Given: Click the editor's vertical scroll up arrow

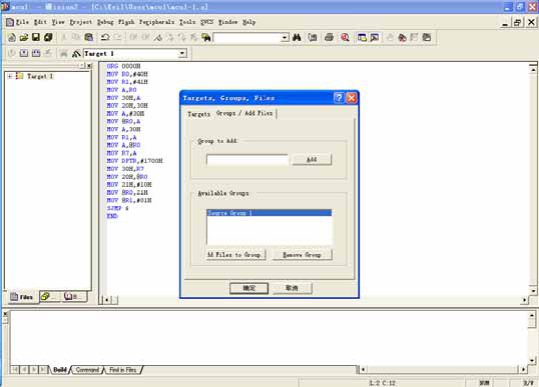Looking at the screenshot, I should pos(533,69).
